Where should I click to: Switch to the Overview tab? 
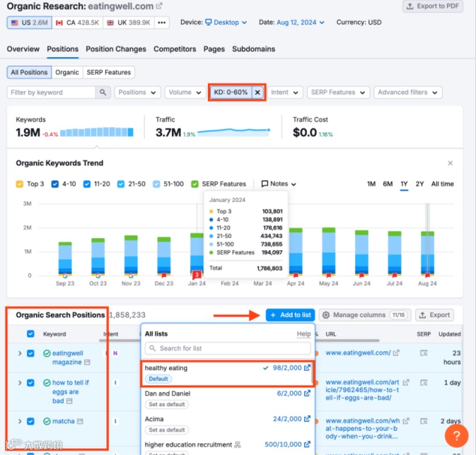(x=23, y=49)
